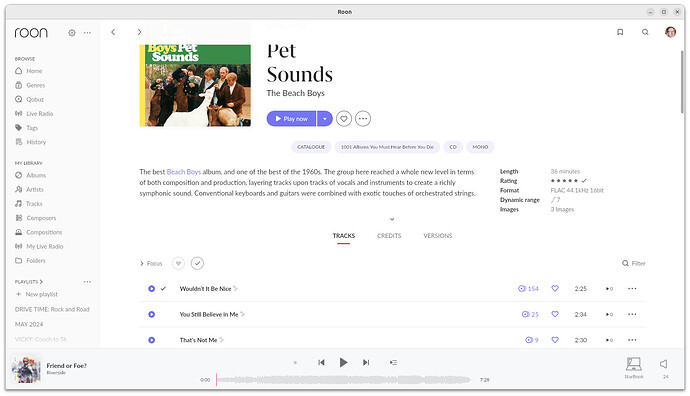Toggle favorite heart on Wouldn't It Be Nice
This screenshot has height=396, width=690.
555,289
